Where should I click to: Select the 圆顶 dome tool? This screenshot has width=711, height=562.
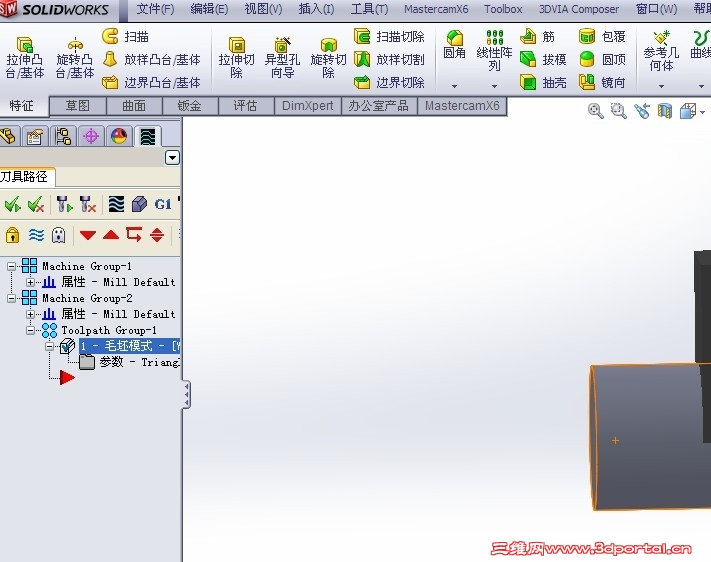pos(602,59)
